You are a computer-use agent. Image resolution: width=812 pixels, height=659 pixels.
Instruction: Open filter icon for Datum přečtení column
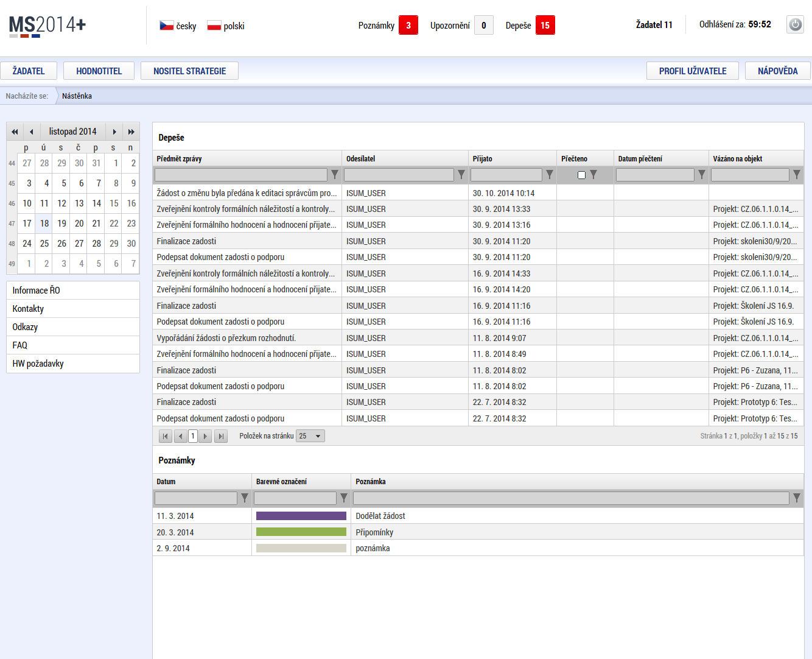pos(701,175)
